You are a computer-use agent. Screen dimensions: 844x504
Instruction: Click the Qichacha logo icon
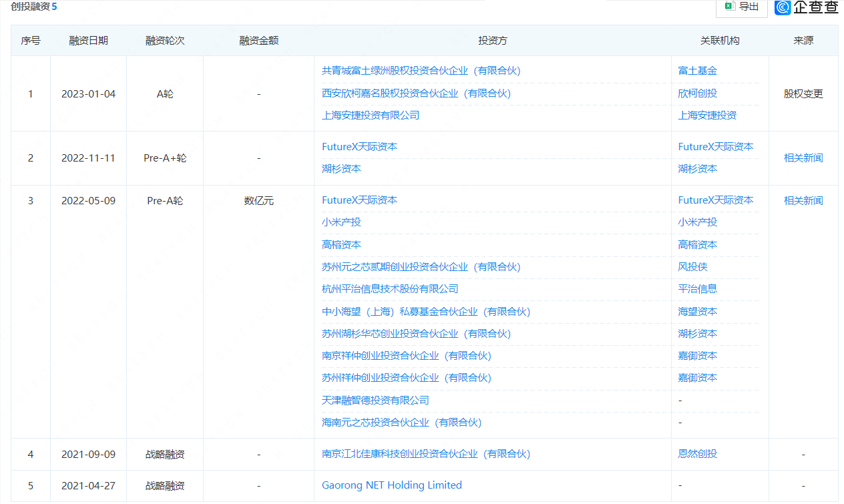(x=783, y=7)
